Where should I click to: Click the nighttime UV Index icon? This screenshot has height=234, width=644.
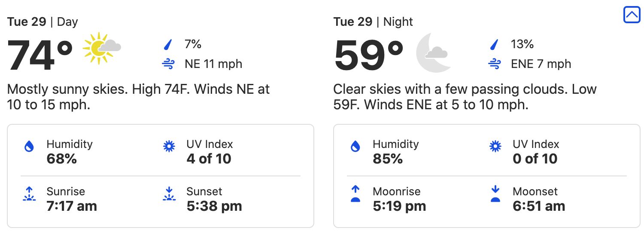(495, 147)
